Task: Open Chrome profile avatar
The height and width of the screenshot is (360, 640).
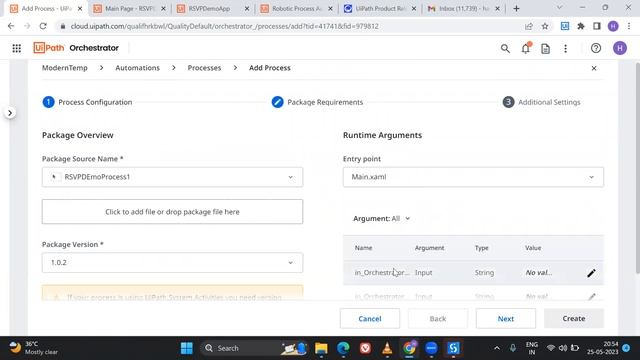Action: coord(613,26)
